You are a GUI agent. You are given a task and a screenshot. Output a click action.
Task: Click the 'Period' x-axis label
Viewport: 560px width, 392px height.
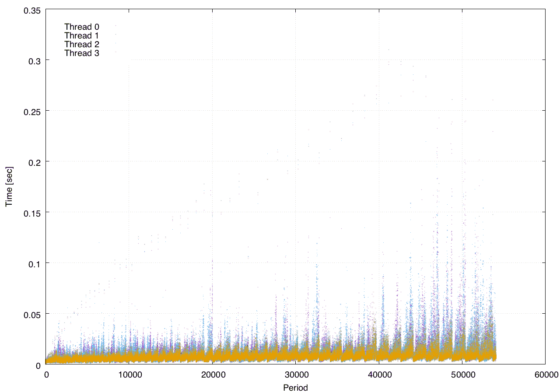[x=295, y=388]
